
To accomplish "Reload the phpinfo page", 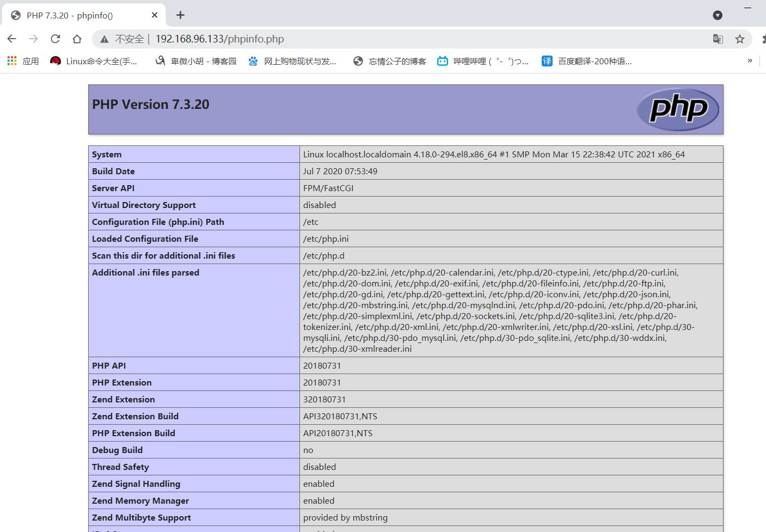I will pyautogui.click(x=56, y=39).
